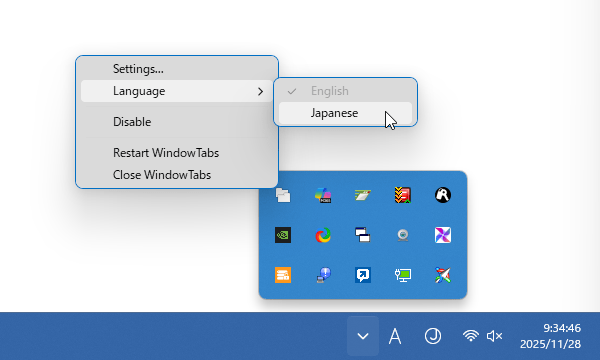This screenshot has height=360, width=600.
Task: Click the two overlapping windows tray icon
Action: click(x=363, y=235)
